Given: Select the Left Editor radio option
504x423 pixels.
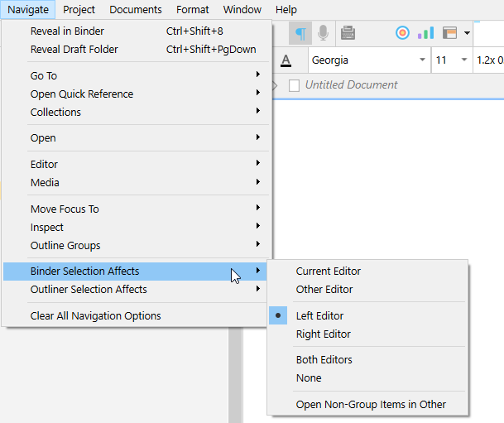Looking at the screenshot, I should pos(319,315).
